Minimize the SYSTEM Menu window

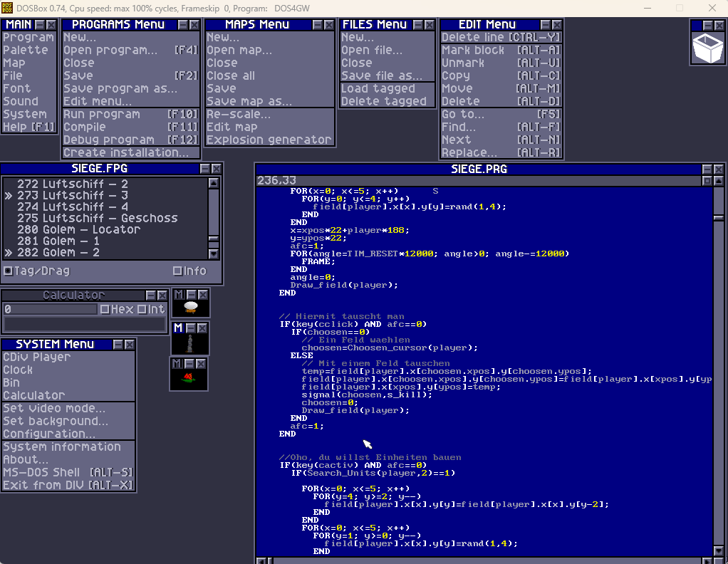click(118, 345)
